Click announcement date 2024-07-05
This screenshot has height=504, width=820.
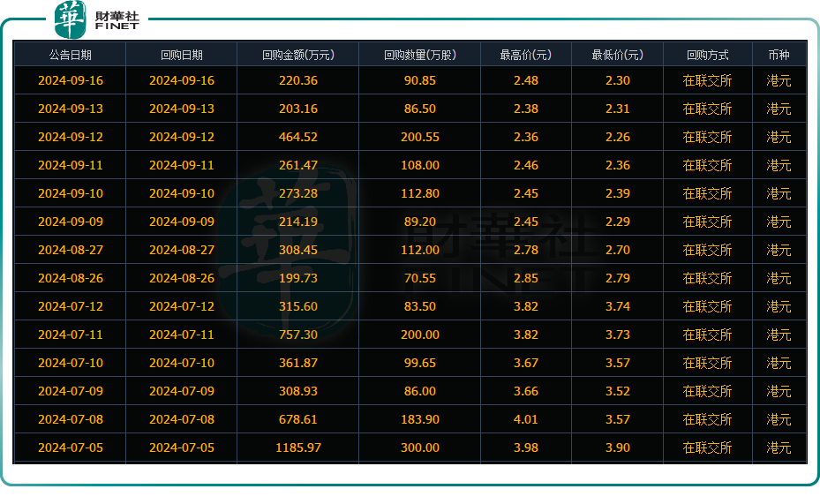pos(71,448)
